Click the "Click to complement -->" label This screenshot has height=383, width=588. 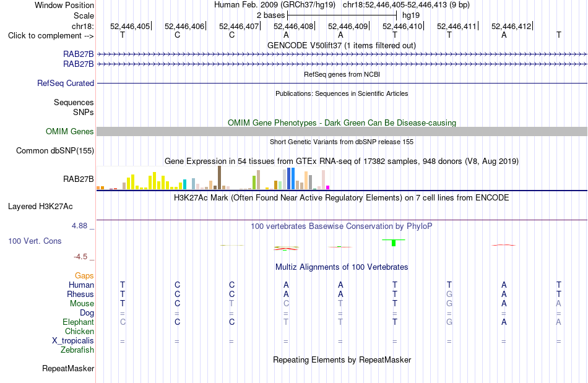tap(51, 36)
